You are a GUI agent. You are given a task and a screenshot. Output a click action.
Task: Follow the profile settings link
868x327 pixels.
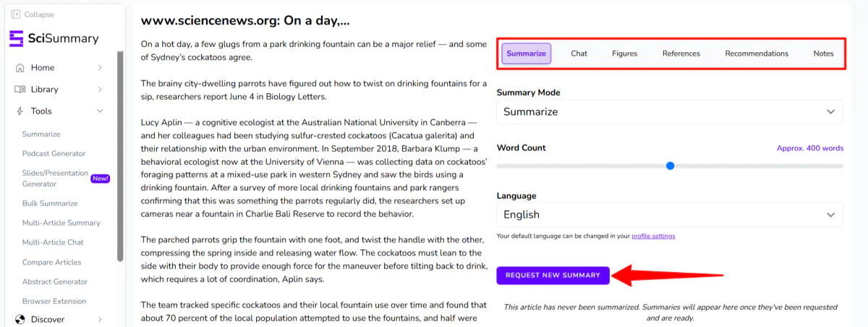coord(653,236)
